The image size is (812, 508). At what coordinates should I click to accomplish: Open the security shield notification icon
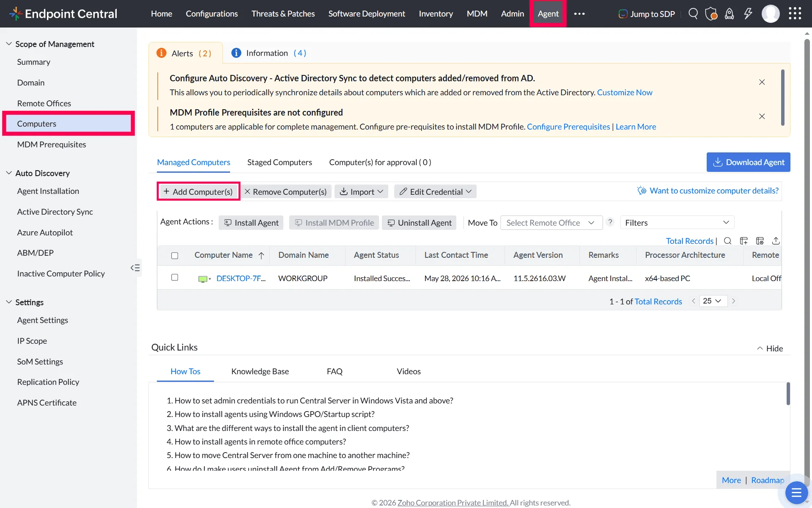pos(711,14)
